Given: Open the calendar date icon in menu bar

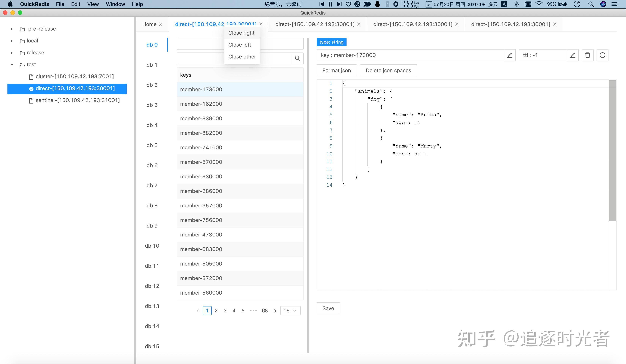Looking at the screenshot, I should pyautogui.click(x=429, y=4).
